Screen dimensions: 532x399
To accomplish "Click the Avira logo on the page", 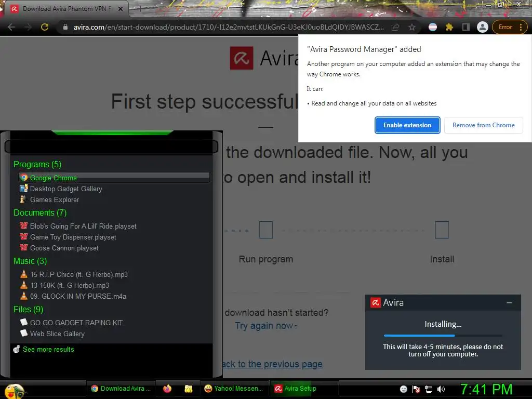I will point(242,58).
